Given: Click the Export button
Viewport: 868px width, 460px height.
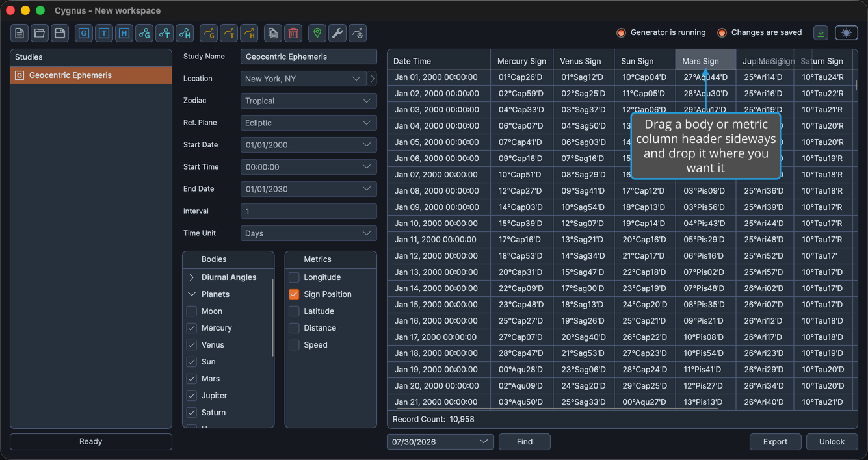Looking at the screenshot, I should click(x=775, y=442).
